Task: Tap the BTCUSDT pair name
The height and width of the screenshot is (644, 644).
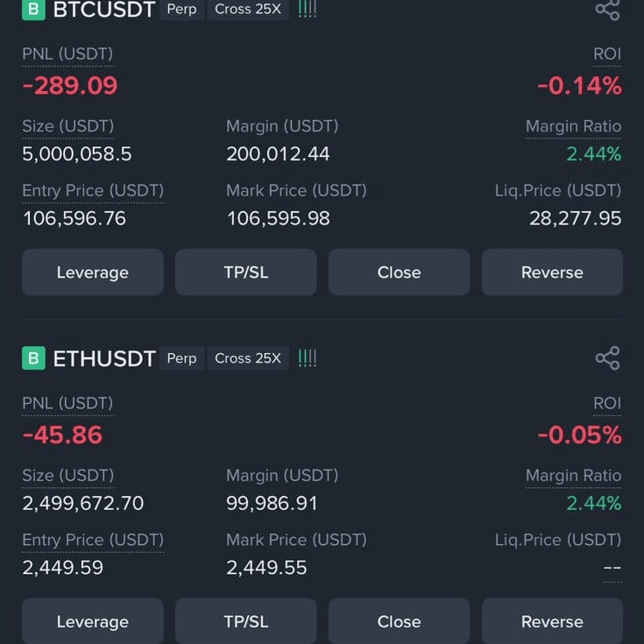Action: (104, 9)
